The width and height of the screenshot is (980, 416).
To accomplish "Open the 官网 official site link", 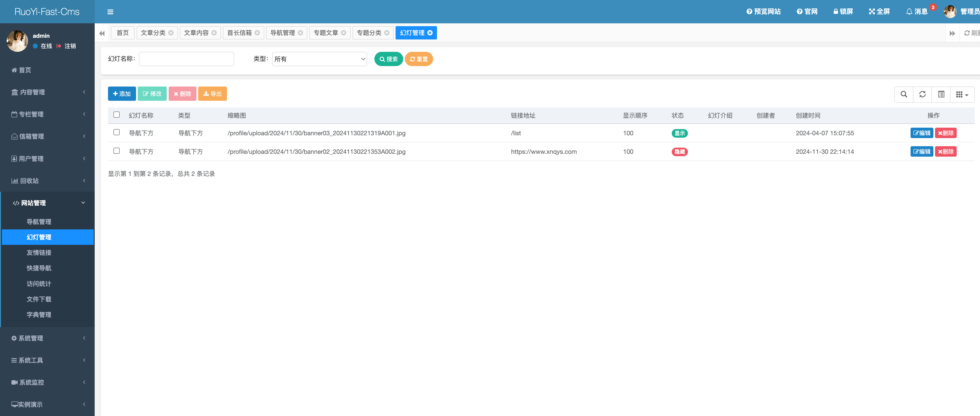I will pyautogui.click(x=807, y=12).
